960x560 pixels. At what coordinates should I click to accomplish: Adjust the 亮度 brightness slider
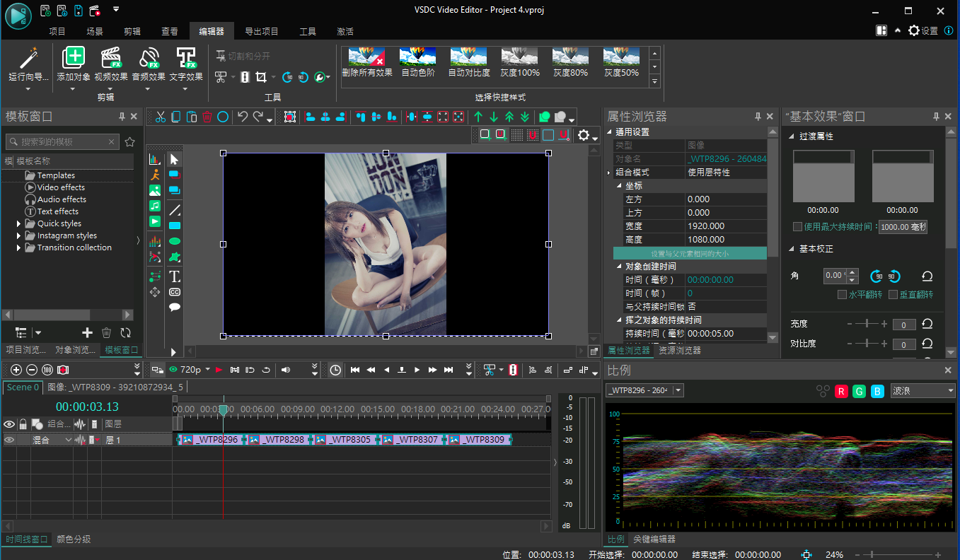867,324
